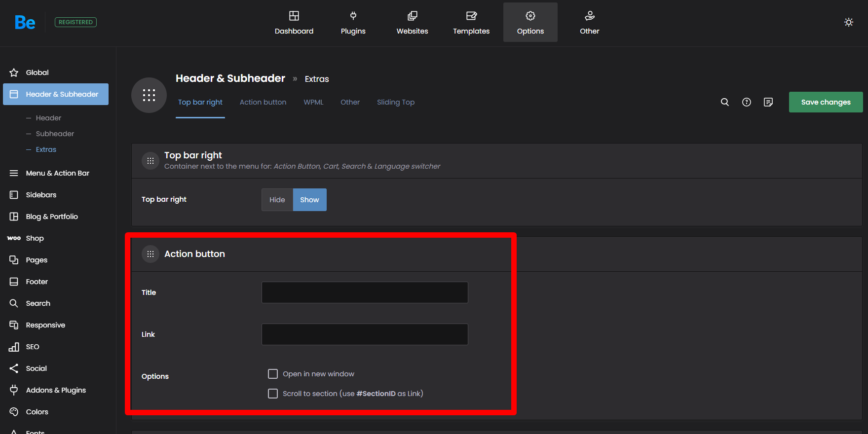Viewport: 868px width, 434px height.
Task: Open the notes icon next to help
Action: 768,102
